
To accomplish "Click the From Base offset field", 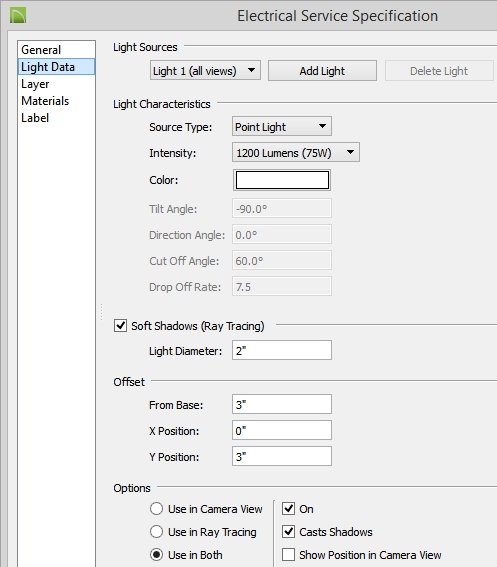I will [282, 404].
